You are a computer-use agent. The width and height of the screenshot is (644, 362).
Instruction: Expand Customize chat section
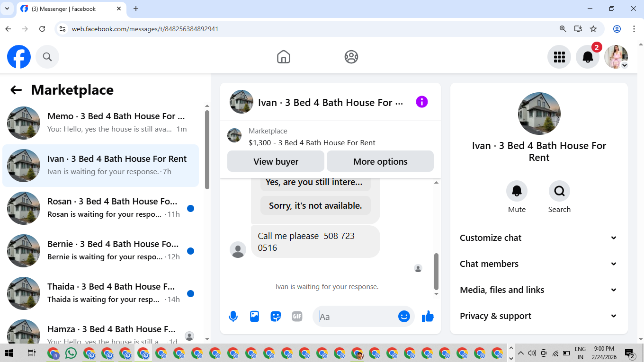539,238
